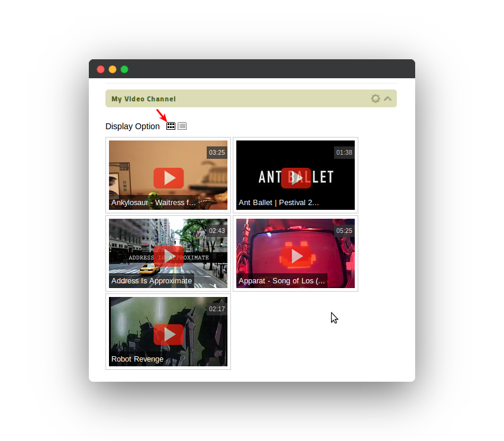Image resolution: width=504 pixels, height=441 pixels.
Task: Click the Robot Revenge title caption
Action: tap(137, 359)
